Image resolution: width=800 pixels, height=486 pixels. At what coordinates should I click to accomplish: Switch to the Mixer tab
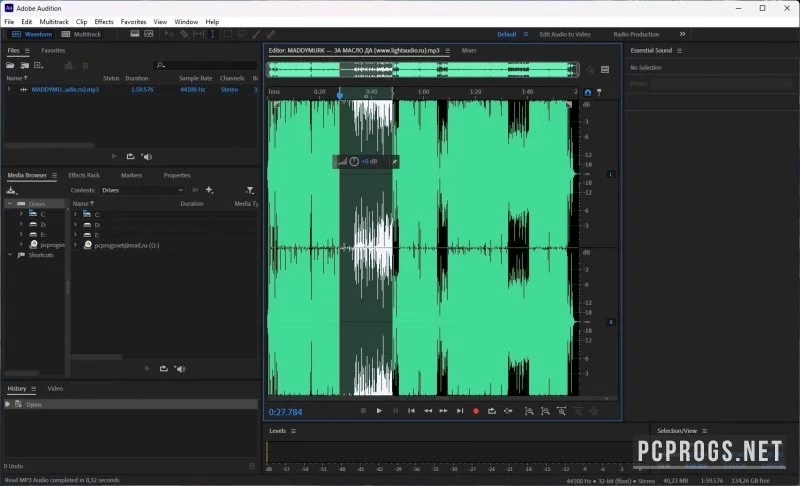tap(469, 50)
